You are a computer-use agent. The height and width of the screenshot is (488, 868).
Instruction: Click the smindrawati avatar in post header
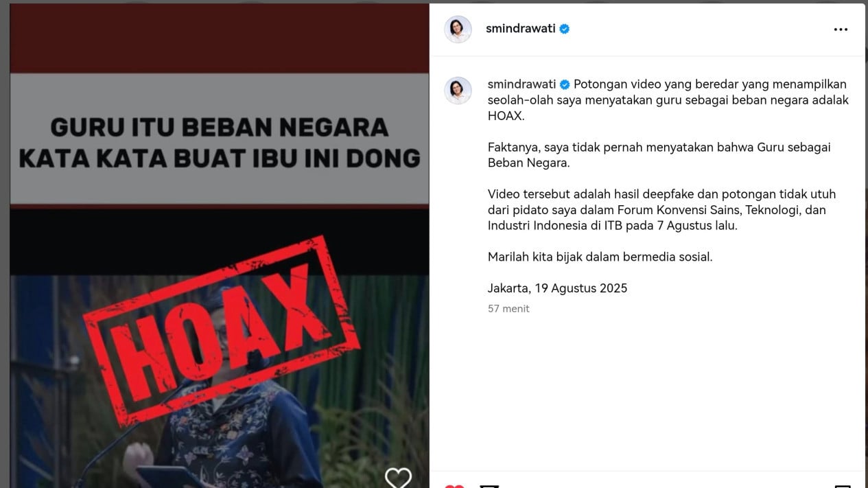coord(458,30)
